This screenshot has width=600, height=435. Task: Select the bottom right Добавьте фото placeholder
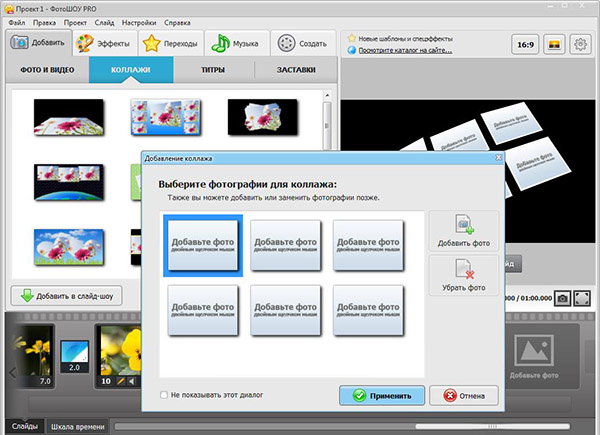[x=368, y=310]
